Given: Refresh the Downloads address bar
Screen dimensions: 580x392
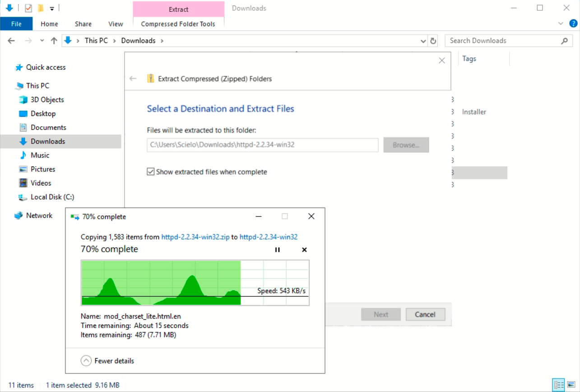Looking at the screenshot, I should pyautogui.click(x=433, y=41).
